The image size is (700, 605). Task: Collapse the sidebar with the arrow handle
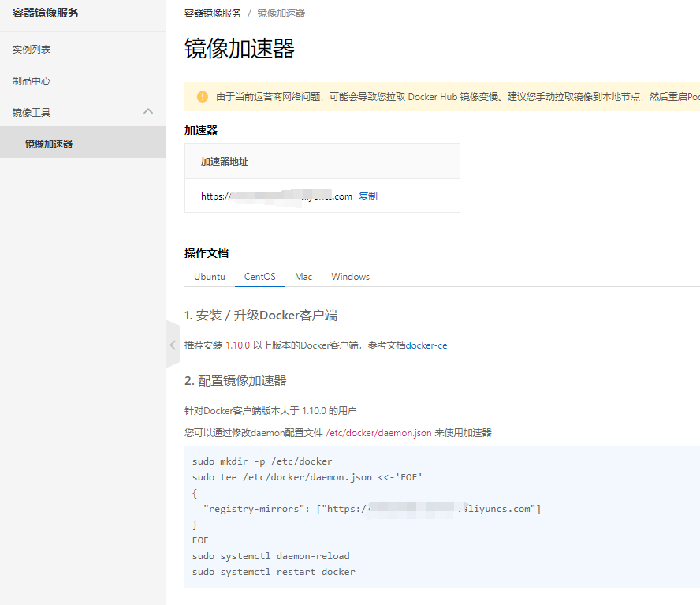pos(173,345)
